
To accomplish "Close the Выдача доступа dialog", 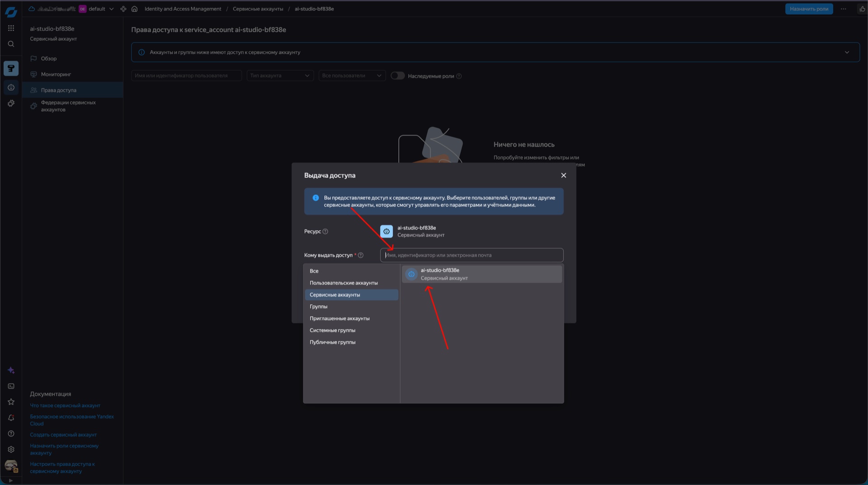I will (x=563, y=176).
